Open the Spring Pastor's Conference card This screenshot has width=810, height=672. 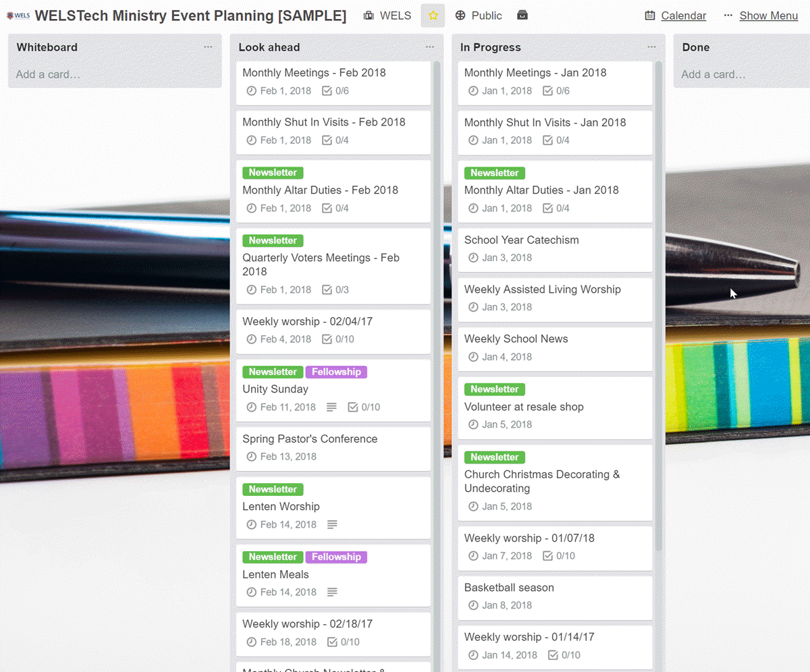310,439
